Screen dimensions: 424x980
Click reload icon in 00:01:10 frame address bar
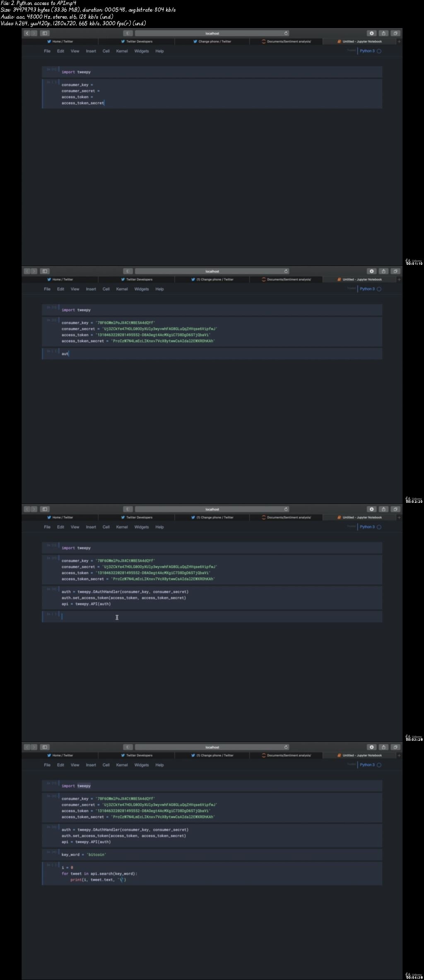[286, 33]
